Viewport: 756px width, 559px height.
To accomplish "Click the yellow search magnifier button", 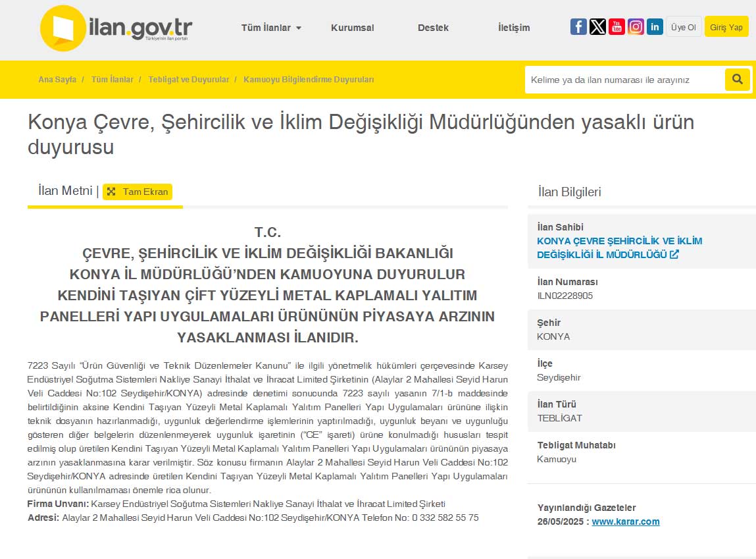I will tap(737, 79).
